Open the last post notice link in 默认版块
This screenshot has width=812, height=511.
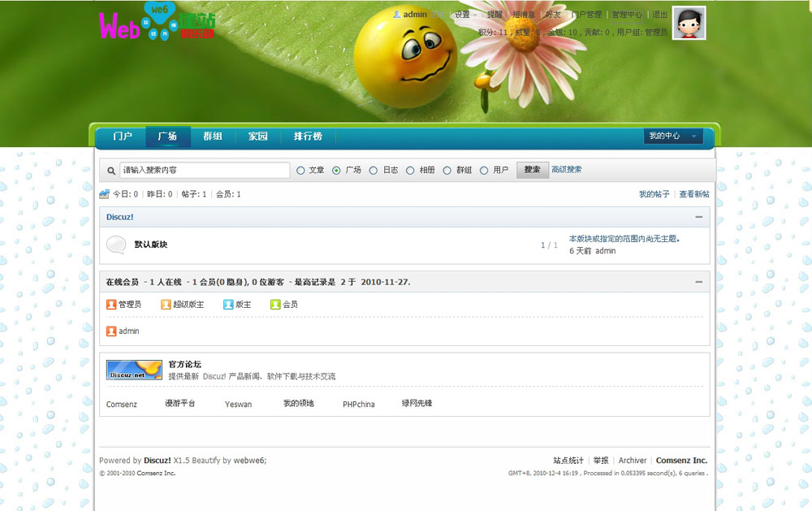(624, 238)
